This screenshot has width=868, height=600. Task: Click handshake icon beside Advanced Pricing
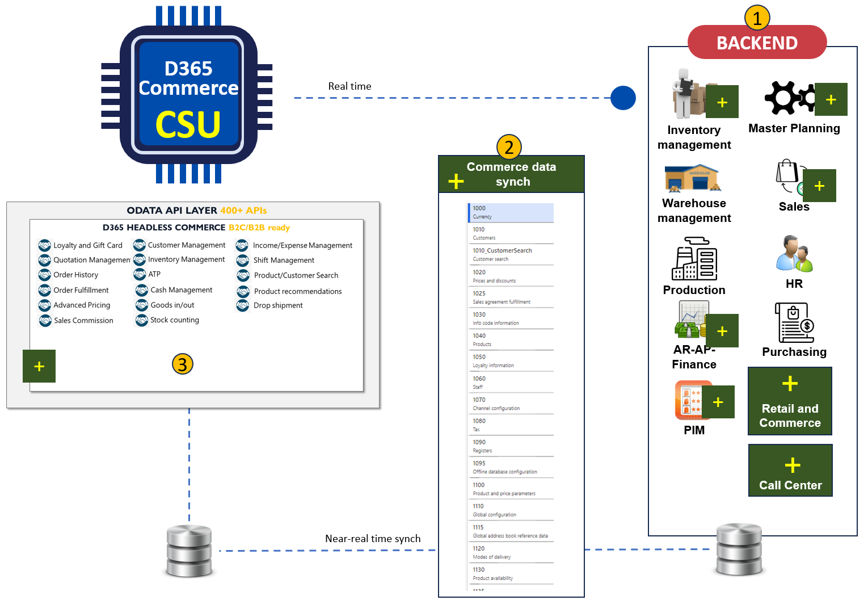[45, 305]
